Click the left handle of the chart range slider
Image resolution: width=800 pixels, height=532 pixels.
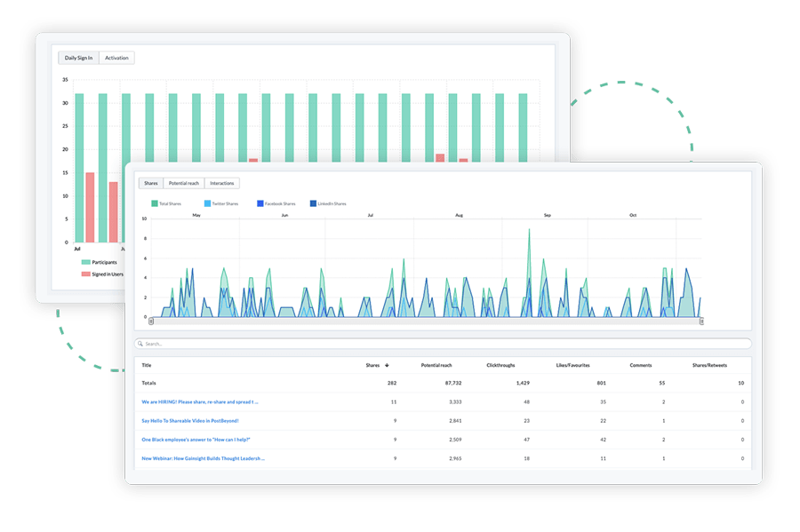click(151, 321)
